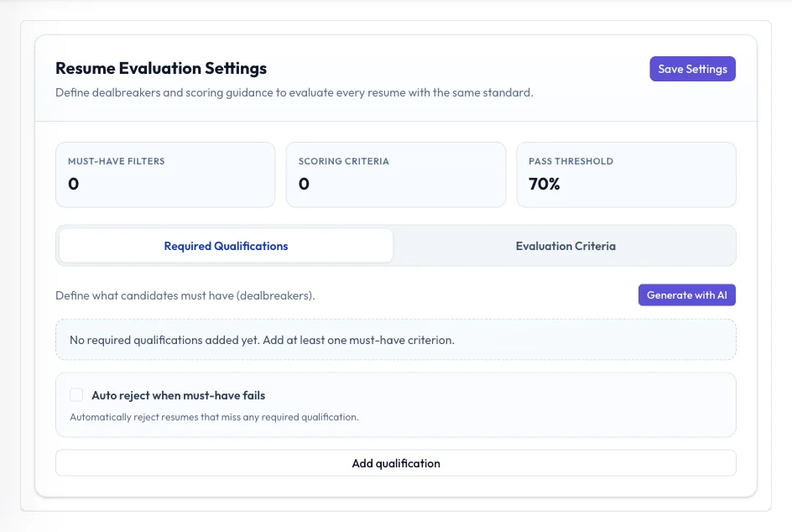Viewport: 792px width, 532px height.
Task: Open the Scoring Criteria card
Action: tap(395, 175)
